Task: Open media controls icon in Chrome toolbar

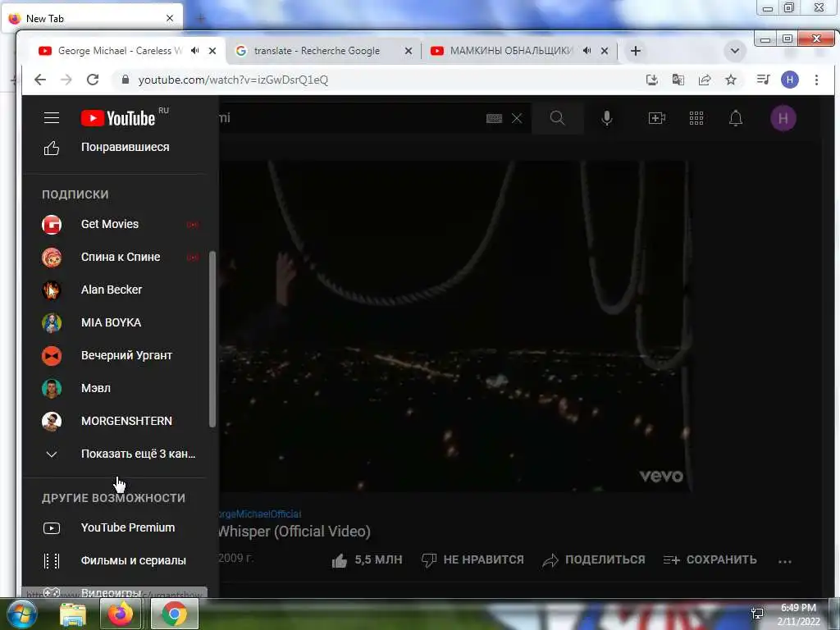Action: coord(764,80)
